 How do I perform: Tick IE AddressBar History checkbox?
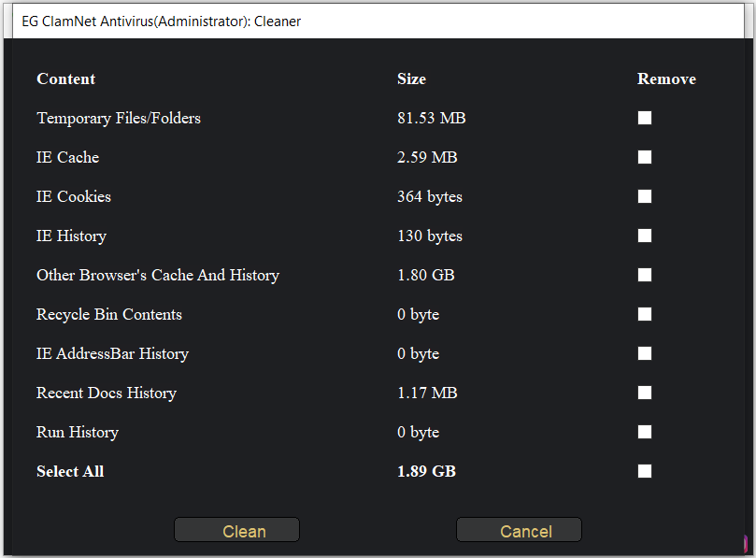645,353
